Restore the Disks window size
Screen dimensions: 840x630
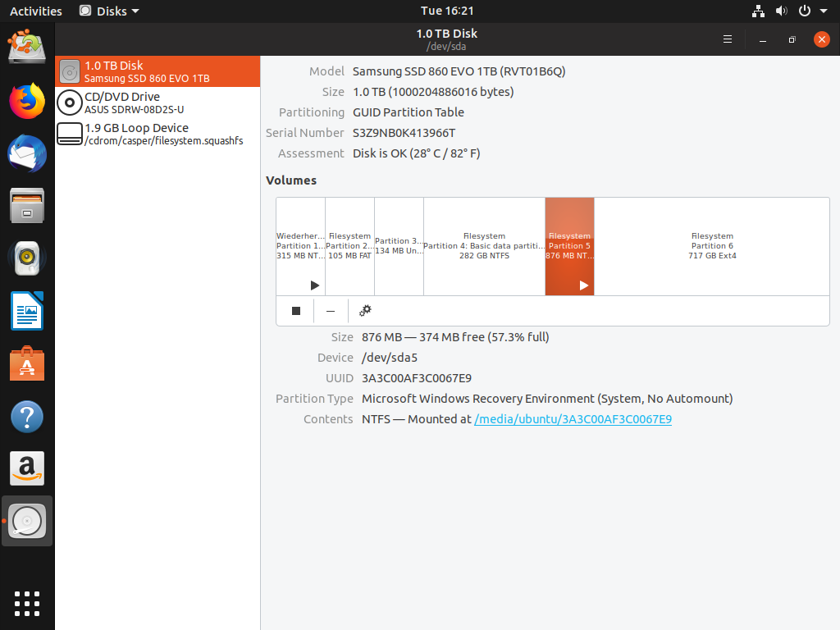(792, 39)
